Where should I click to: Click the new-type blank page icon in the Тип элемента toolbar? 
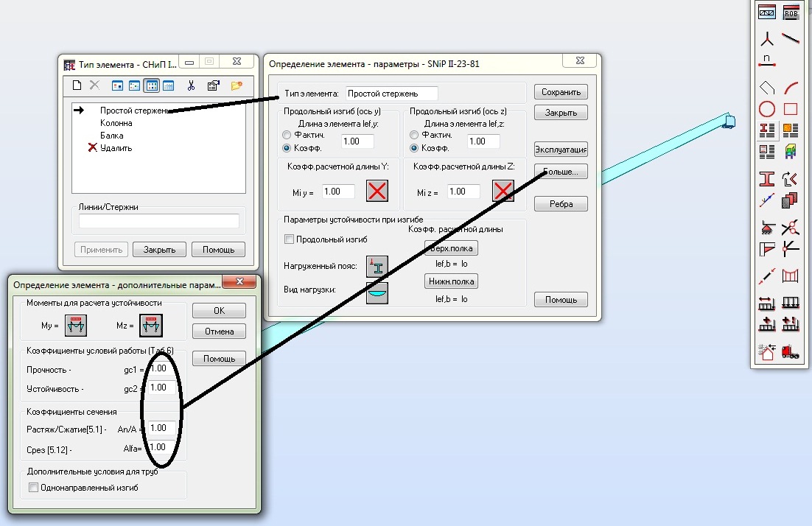pos(77,85)
